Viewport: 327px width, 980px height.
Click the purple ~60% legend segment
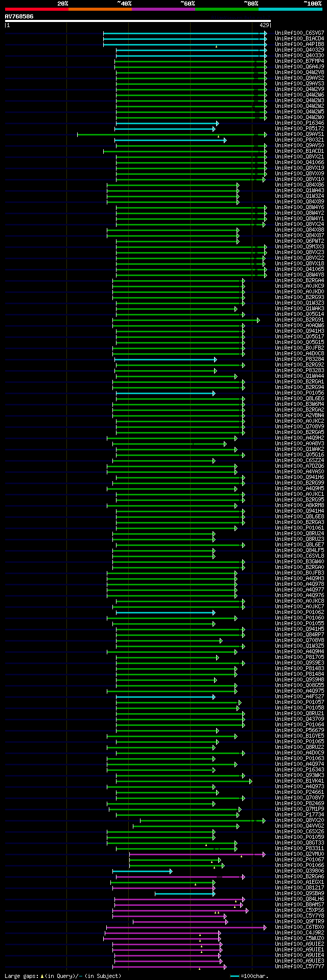(x=163, y=9)
